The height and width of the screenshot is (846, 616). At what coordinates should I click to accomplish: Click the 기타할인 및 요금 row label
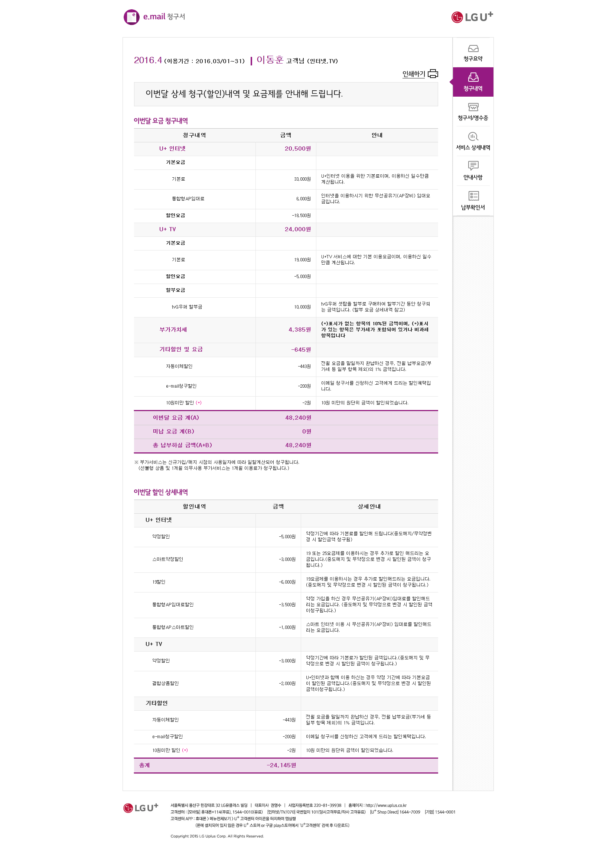(181, 350)
